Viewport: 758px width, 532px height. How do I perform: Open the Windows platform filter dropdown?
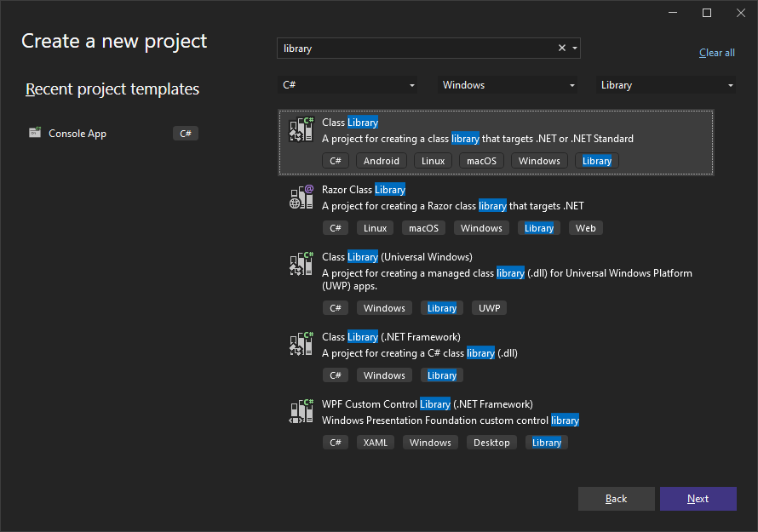click(508, 85)
